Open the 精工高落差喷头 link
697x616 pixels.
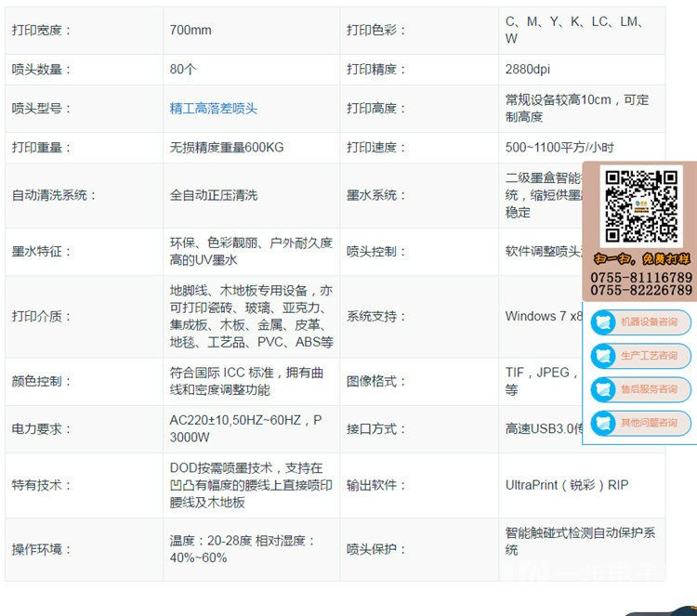tap(214, 109)
